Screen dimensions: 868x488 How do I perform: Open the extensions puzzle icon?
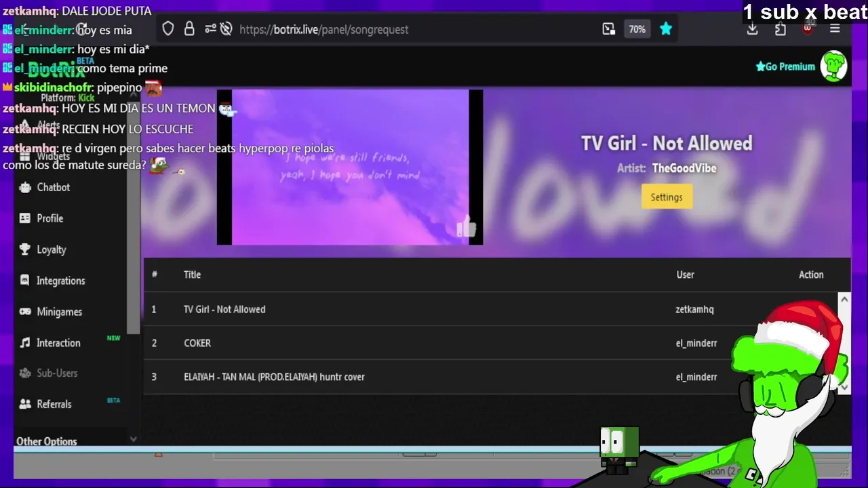point(780,29)
